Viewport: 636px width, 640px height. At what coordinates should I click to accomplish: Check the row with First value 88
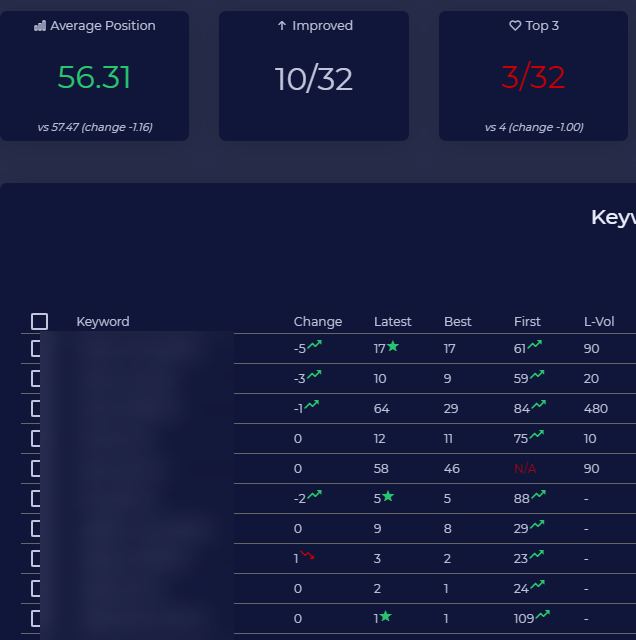(36, 499)
